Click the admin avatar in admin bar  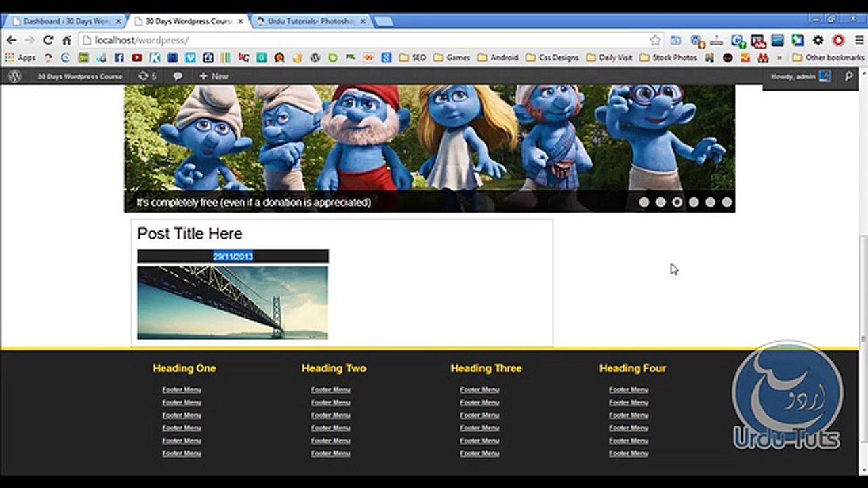[825, 77]
